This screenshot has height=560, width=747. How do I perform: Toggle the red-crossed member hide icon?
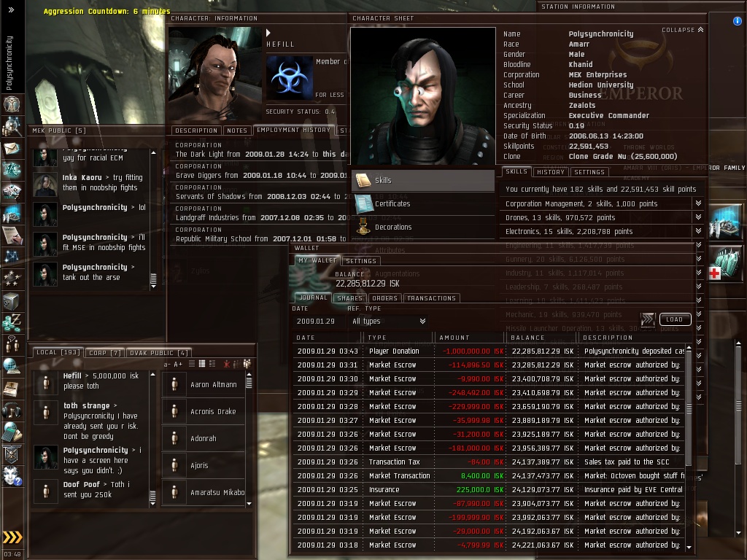(x=227, y=364)
